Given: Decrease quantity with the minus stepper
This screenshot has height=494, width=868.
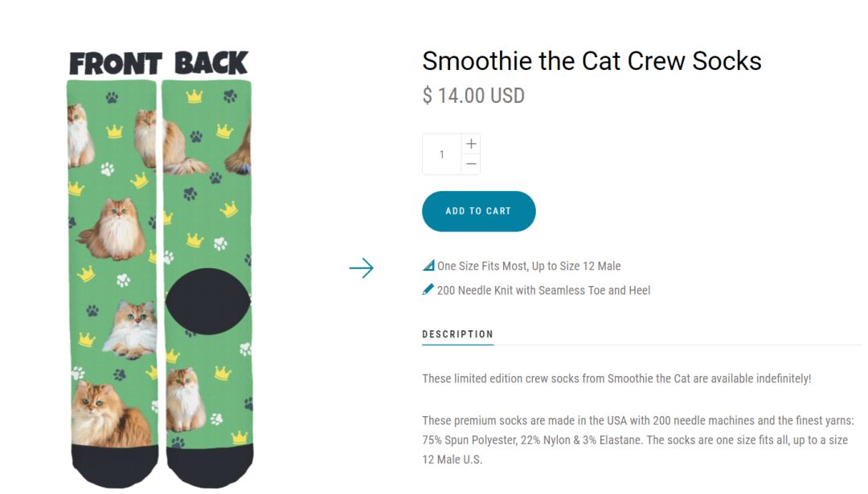Looking at the screenshot, I should [x=471, y=164].
